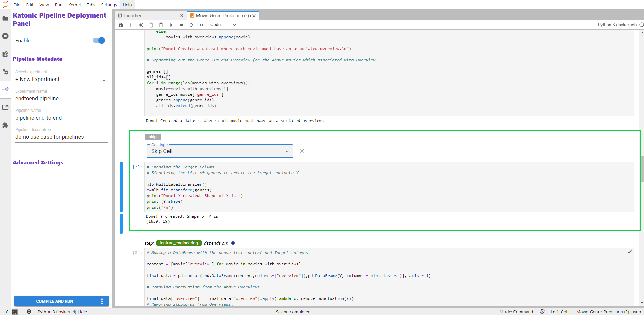Image resolution: width=644 pixels, height=315 pixels.
Task: Close the Movie_Genre_Prediction notebook tab
Action: [x=254, y=16]
